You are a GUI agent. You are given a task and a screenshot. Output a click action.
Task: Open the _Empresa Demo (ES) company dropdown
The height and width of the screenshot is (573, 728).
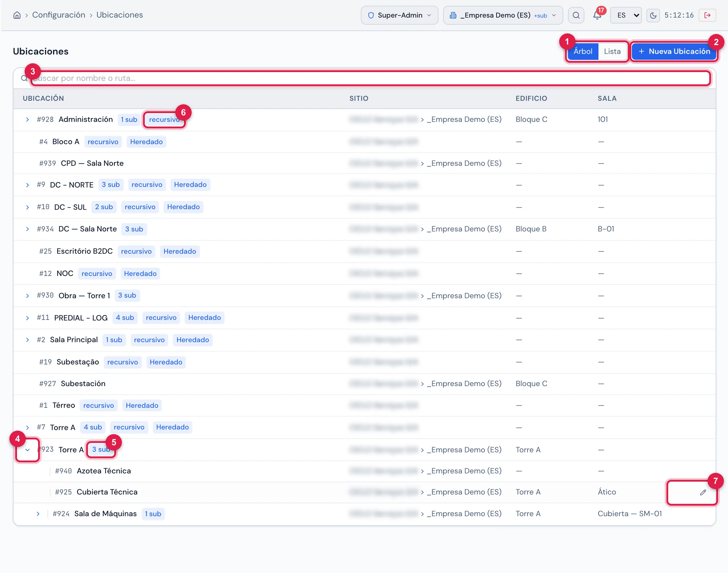pyautogui.click(x=503, y=15)
